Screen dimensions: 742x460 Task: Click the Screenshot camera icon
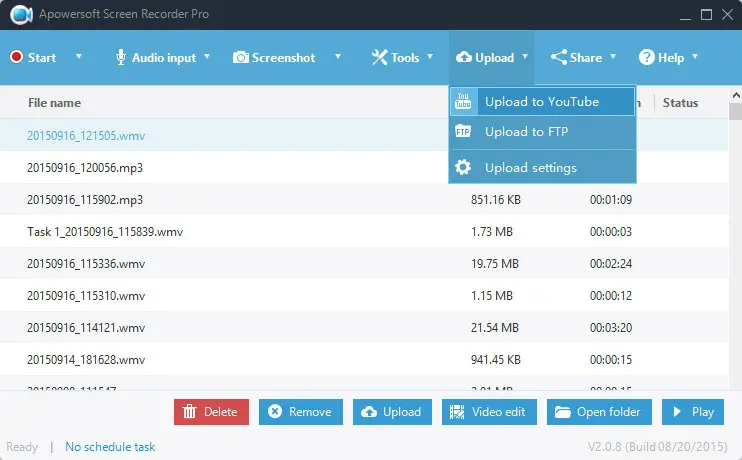tap(240, 57)
